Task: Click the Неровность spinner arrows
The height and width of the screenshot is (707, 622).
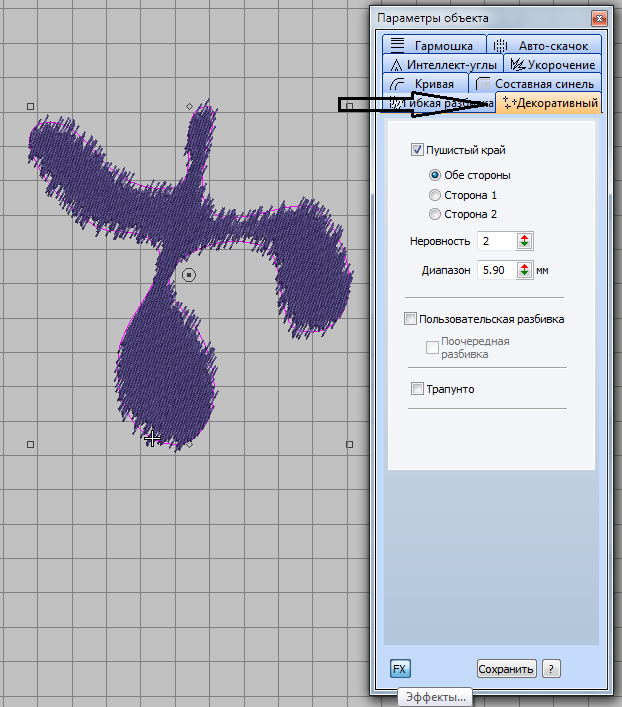Action: (525, 241)
